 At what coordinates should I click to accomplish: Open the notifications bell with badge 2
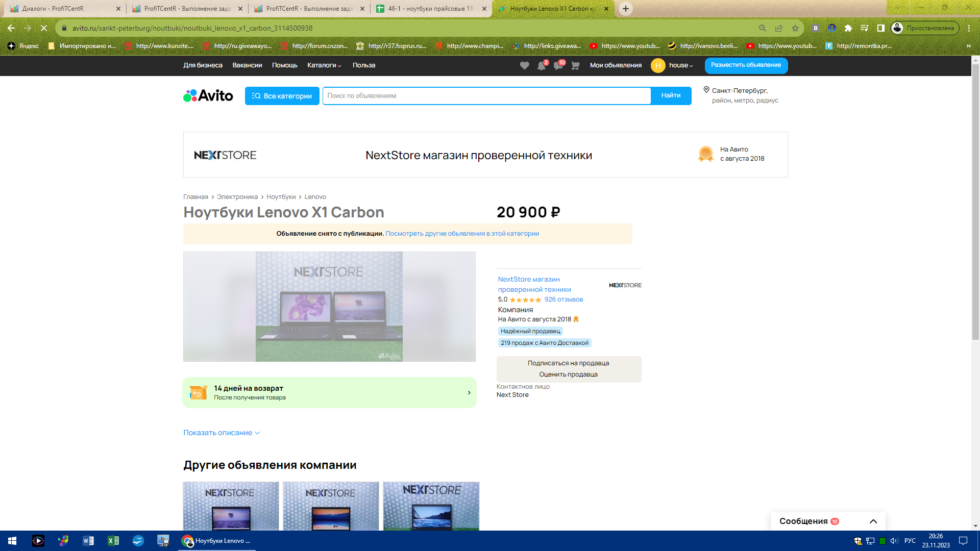(541, 65)
